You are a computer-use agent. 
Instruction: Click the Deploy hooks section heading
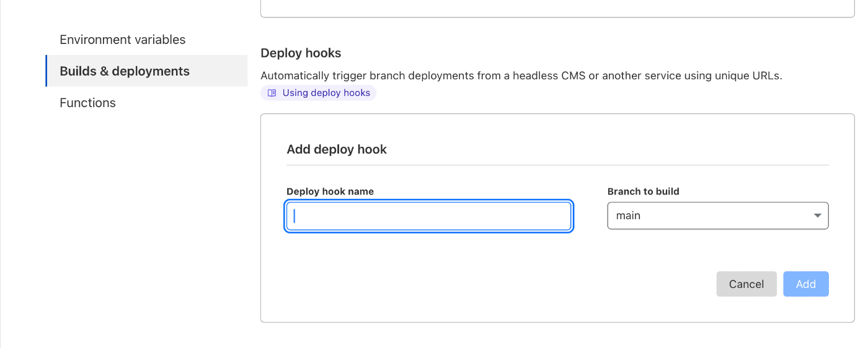[x=301, y=53]
